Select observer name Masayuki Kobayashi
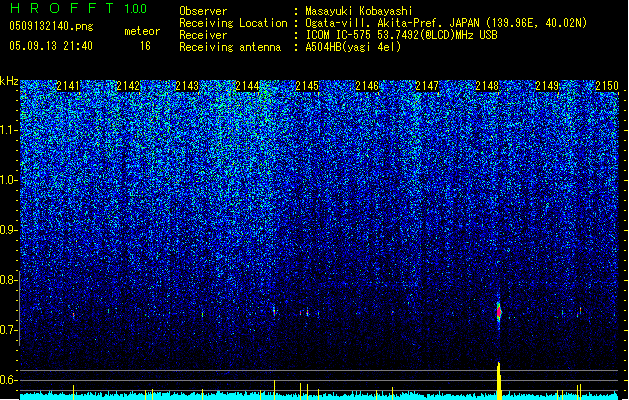Viewport: 629px width, 400px height. click(359, 11)
